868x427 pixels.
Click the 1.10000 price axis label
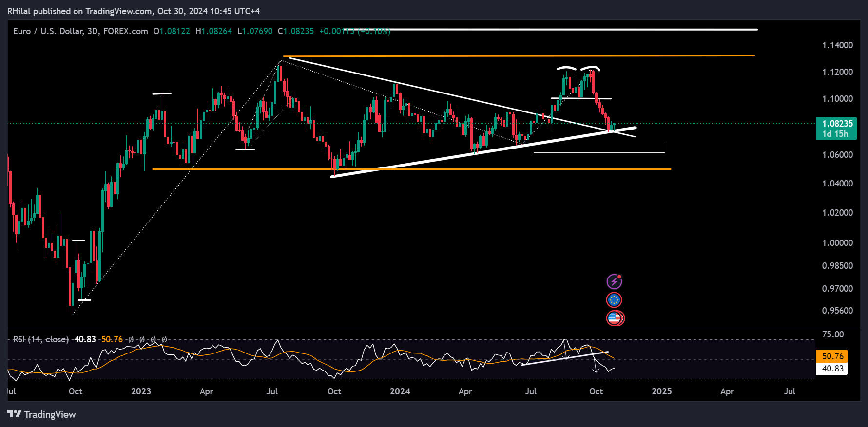tap(837, 99)
